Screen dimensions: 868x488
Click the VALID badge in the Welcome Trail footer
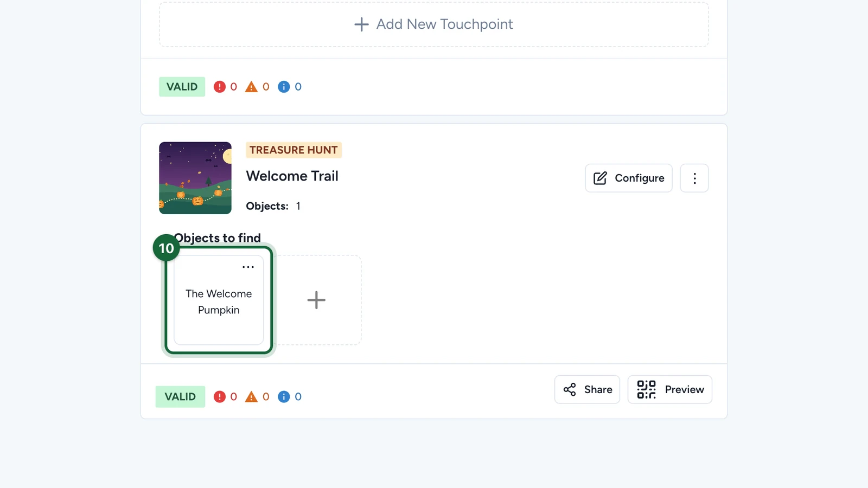(180, 396)
